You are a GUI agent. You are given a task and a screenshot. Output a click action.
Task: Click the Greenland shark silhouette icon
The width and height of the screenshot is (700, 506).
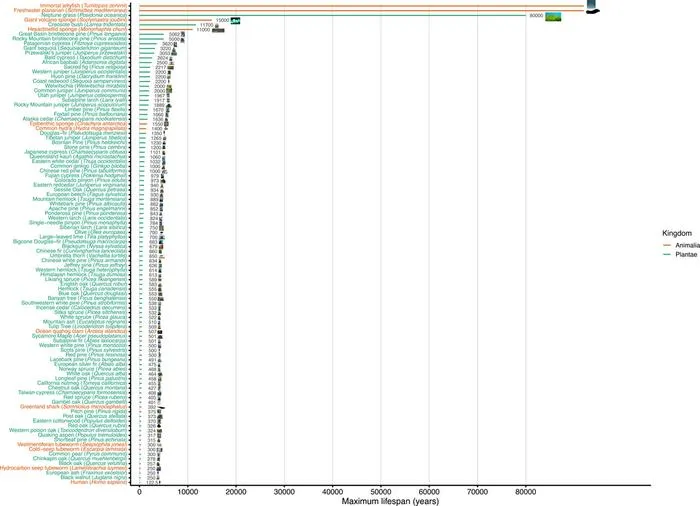pyautogui.click(x=162, y=407)
